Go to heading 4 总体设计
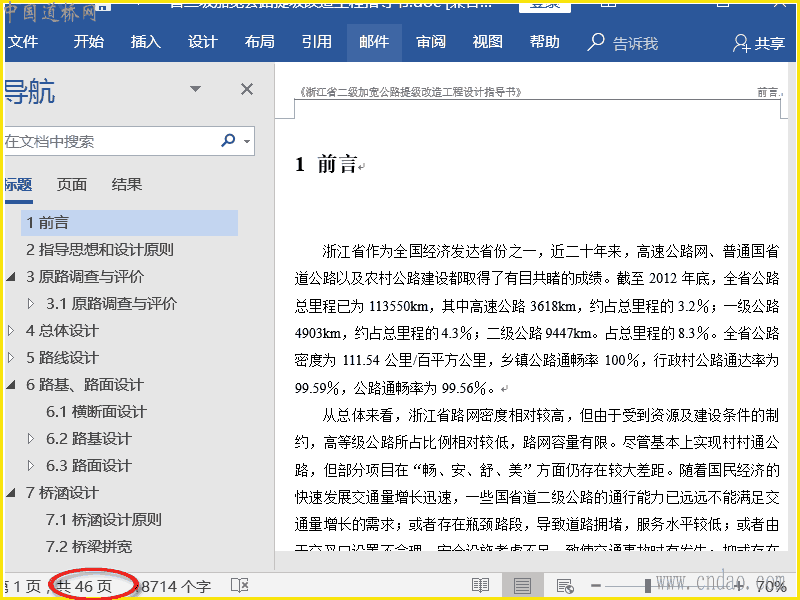 pyautogui.click(x=62, y=331)
